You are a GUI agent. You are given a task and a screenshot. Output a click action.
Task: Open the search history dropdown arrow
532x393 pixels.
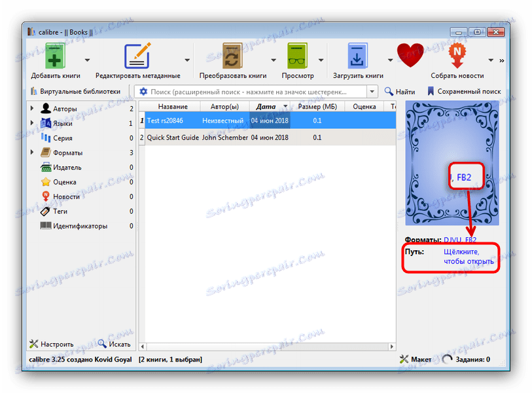pos(372,92)
